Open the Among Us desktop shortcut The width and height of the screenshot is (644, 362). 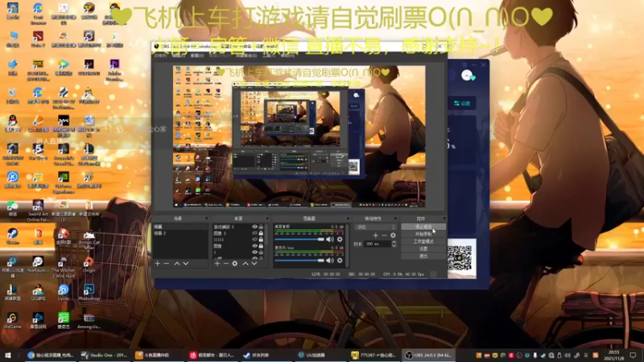[x=89, y=321]
